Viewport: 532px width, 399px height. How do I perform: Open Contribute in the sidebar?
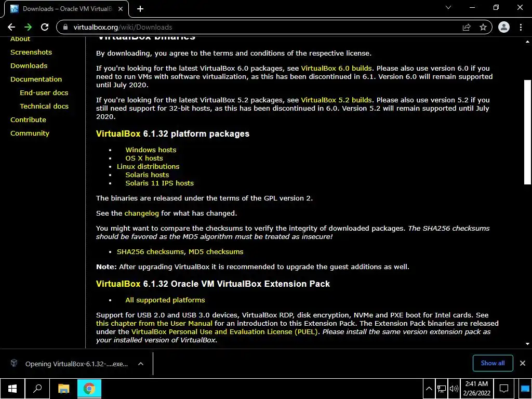coord(28,120)
